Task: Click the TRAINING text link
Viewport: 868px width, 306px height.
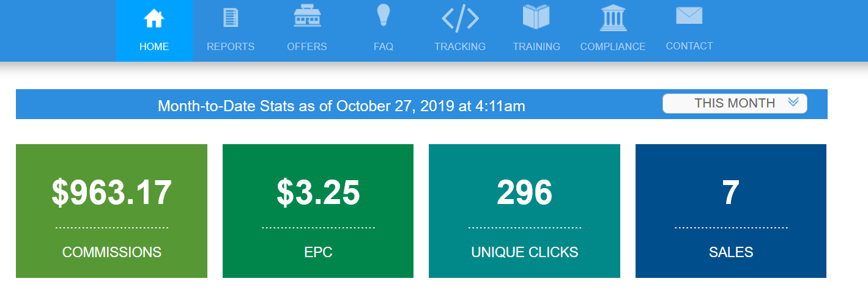Action: pos(536,46)
